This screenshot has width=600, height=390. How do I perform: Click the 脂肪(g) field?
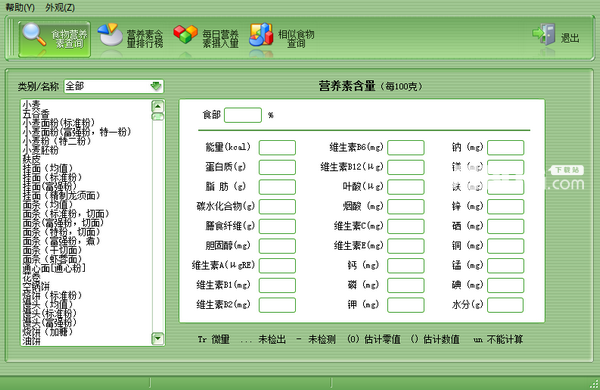pos(277,187)
